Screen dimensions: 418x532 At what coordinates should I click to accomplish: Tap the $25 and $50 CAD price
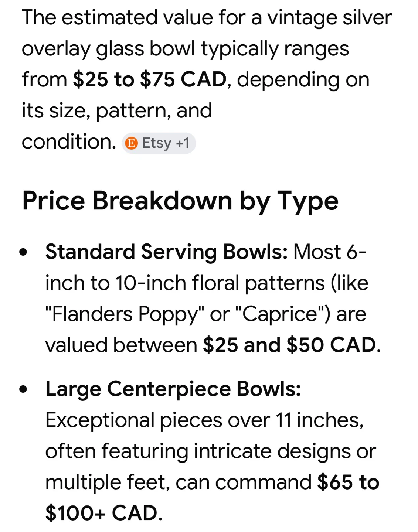289,345
